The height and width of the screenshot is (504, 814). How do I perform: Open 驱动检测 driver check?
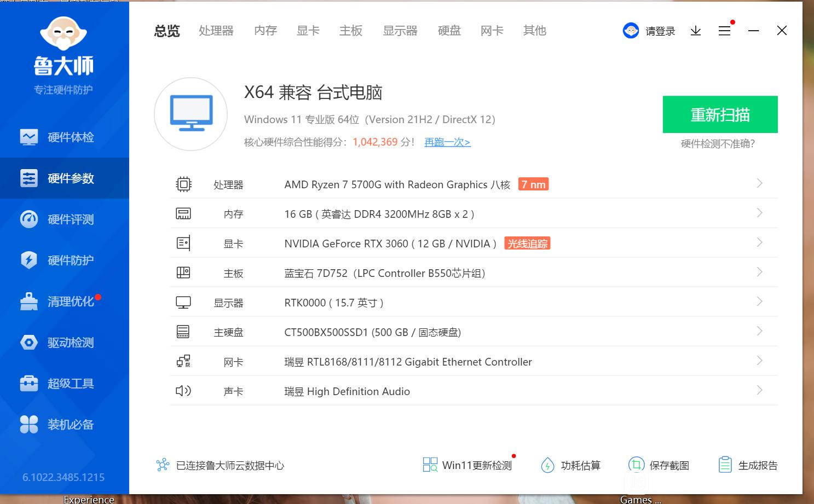[65, 343]
